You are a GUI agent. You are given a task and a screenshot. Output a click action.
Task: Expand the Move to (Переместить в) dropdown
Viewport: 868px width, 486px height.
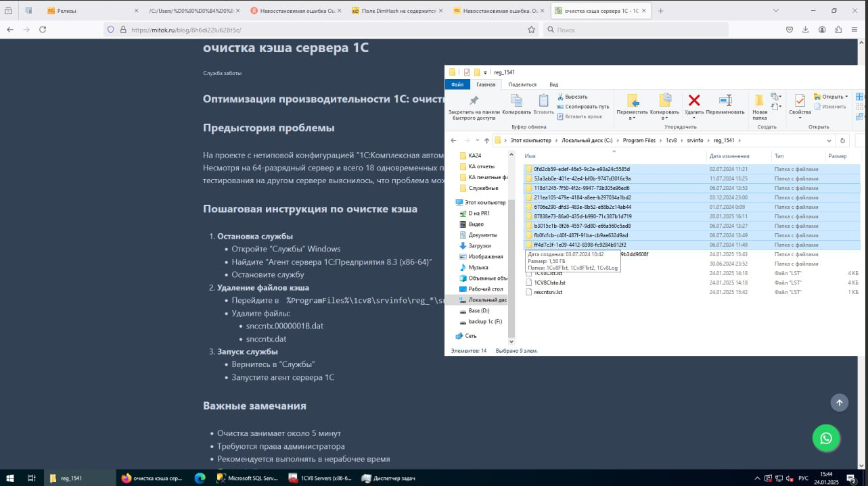coord(633,118)
